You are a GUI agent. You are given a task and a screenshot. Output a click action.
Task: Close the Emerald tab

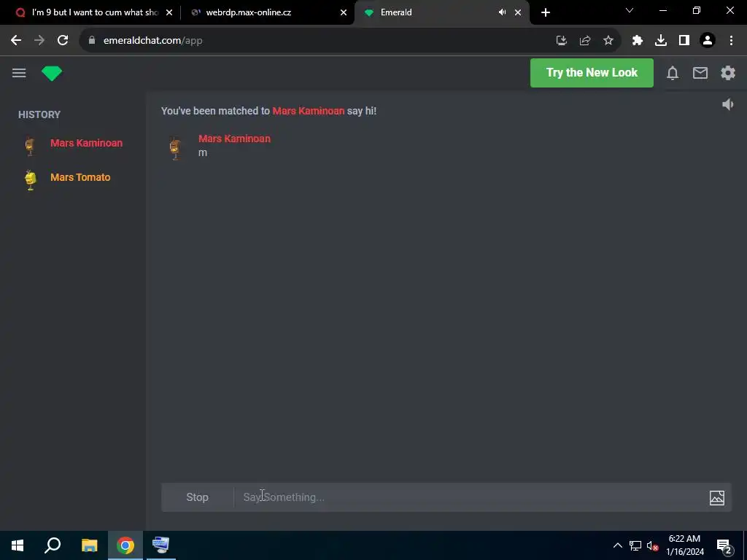pos(518,12)
